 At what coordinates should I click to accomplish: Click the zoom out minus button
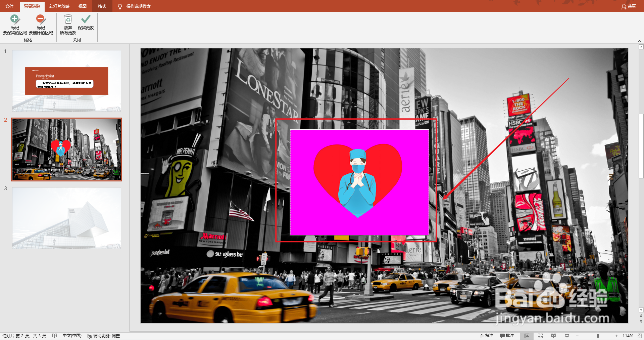(x=577, y=336)
